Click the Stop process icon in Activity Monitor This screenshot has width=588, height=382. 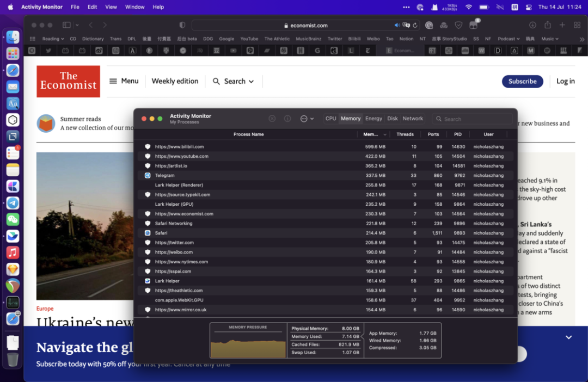pyautogui.click(x=272, y=119)
